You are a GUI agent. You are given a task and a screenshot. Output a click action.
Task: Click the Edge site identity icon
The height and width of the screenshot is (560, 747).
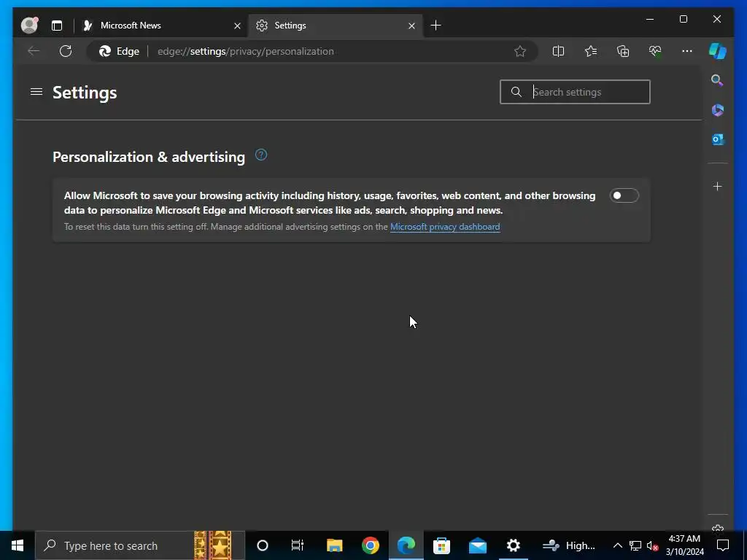[119, 52]
